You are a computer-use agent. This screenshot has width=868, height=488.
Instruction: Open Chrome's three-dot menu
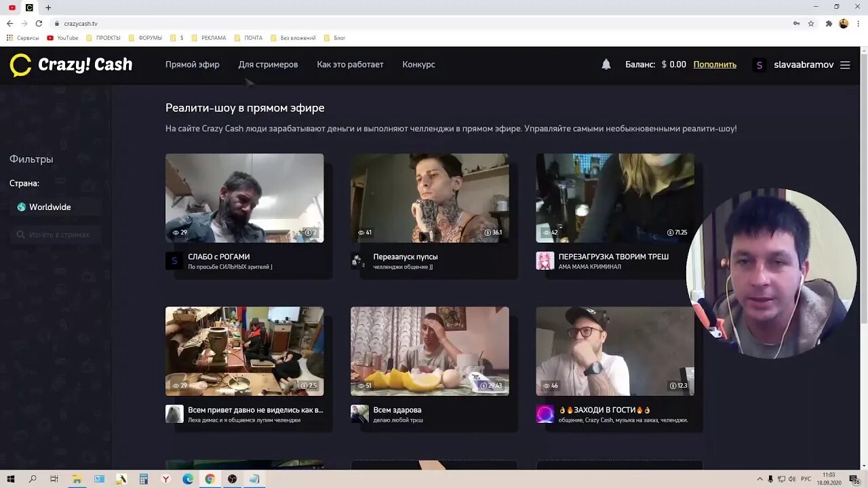pos(858,23)
